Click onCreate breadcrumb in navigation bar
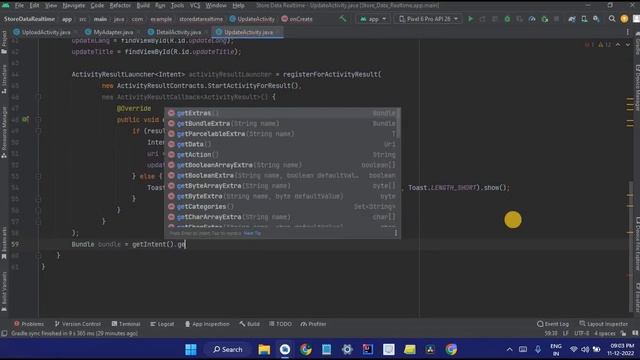Viewport: 640px width, 360px height. [297, 19]
